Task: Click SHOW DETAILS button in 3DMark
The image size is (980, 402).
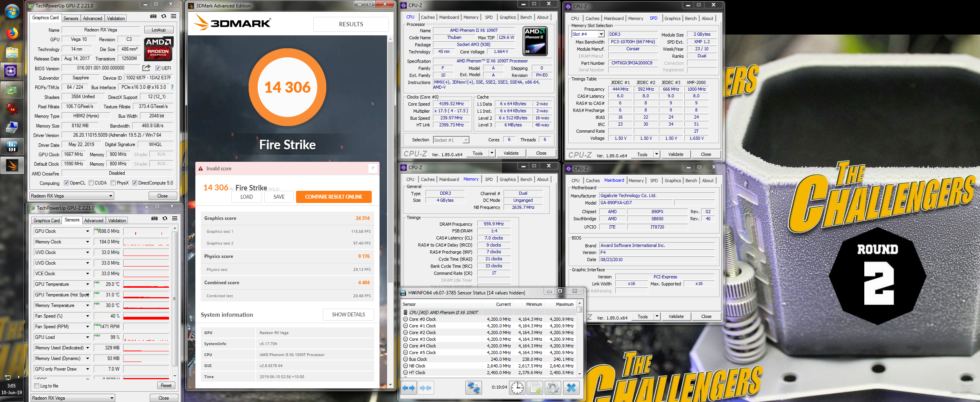Action: point(349,314)
